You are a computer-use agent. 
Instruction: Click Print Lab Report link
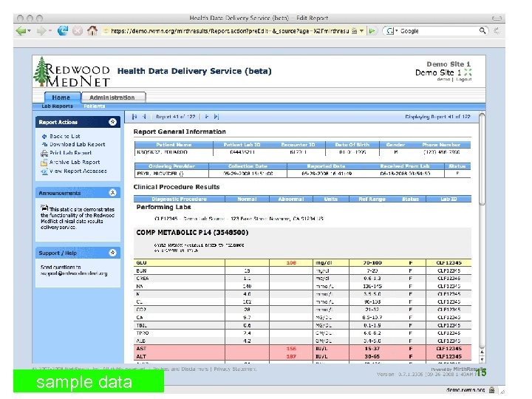[x=71, y=153]
